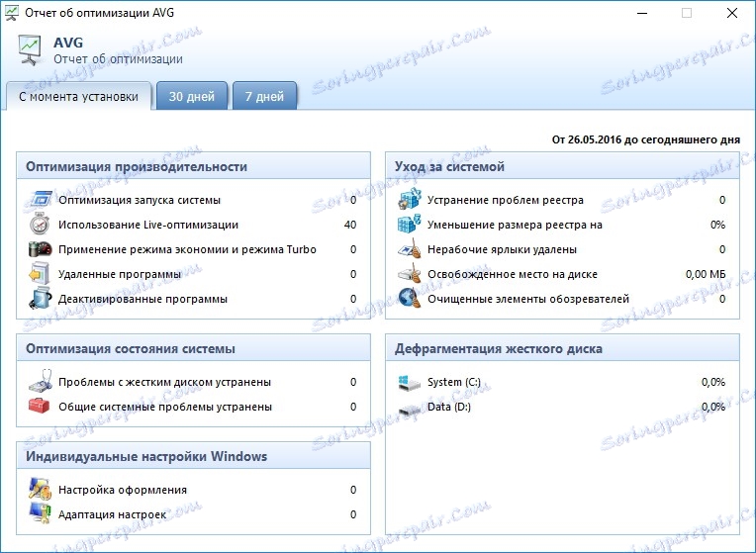Image resolution: width=756 pixels, height=553 pixels.
Task: Click the Data (D:) label
Action: (449, 407)
